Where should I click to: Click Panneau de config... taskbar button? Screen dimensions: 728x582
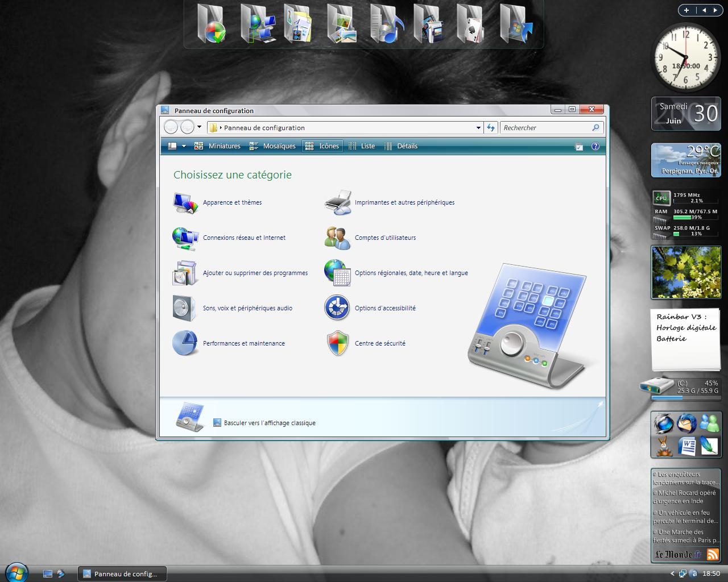click(121, 574)
